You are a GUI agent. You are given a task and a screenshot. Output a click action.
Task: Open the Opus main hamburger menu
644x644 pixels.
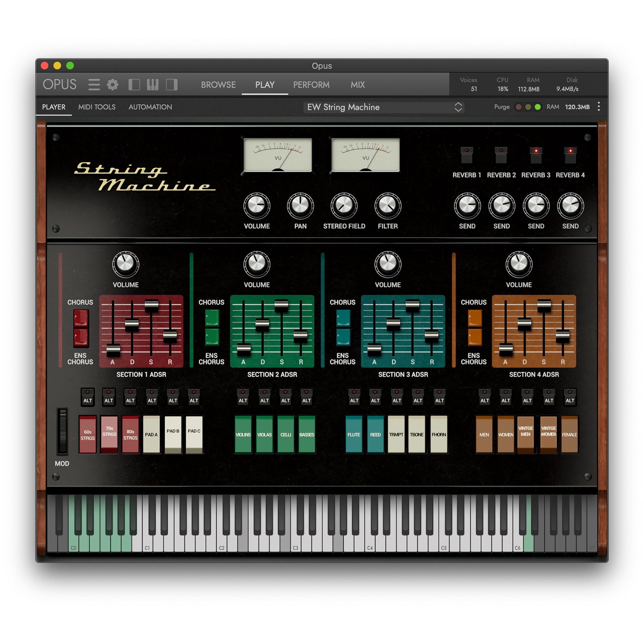94,85
